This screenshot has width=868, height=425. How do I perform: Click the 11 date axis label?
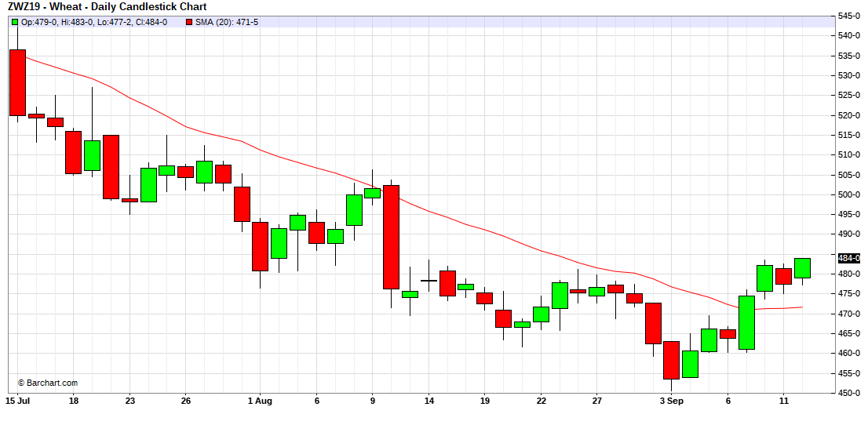click(784, 401)
